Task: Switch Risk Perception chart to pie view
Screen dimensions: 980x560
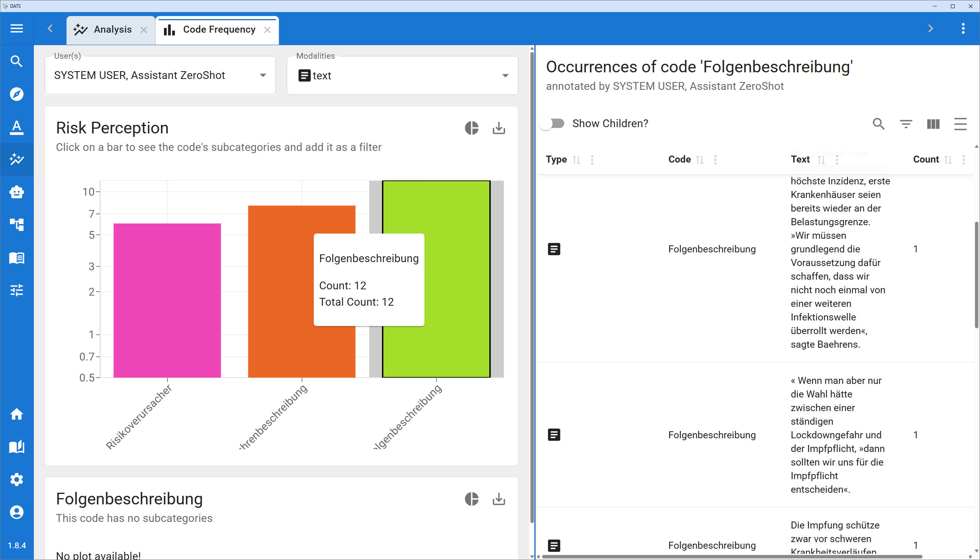Action: 472,128
